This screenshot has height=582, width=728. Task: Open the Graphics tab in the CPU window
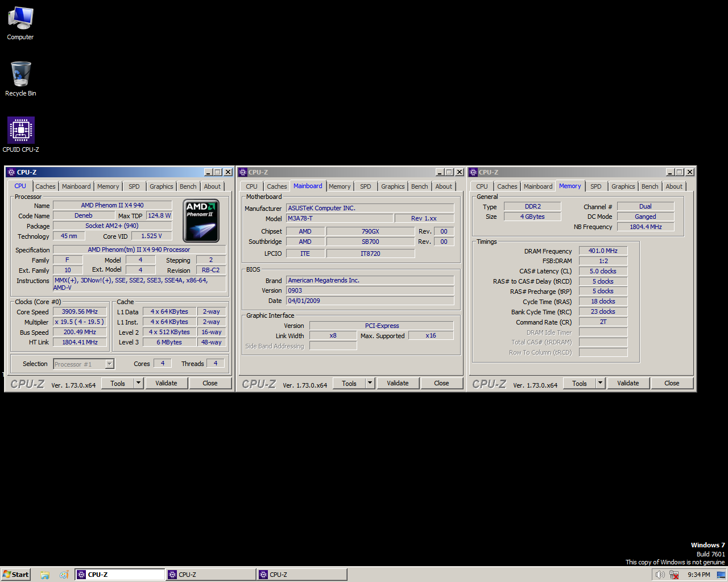162,186
